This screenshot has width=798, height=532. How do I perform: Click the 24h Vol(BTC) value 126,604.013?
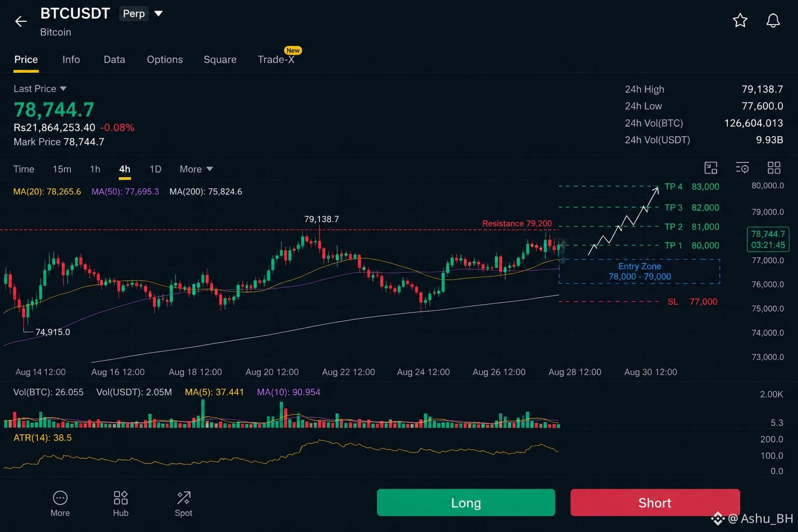(753, 123)
